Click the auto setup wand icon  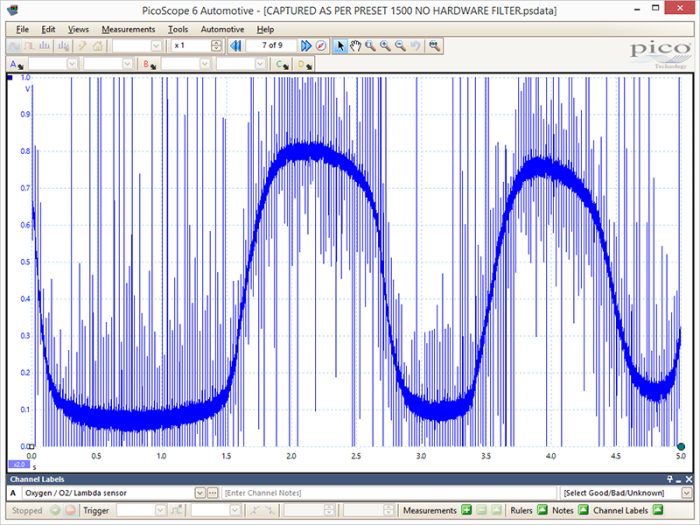pos(82,46)
